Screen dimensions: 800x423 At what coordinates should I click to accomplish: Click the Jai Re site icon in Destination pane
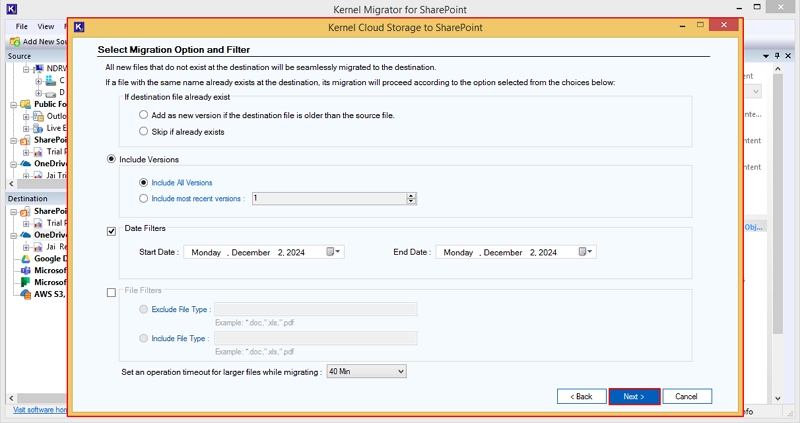(38, 247)
